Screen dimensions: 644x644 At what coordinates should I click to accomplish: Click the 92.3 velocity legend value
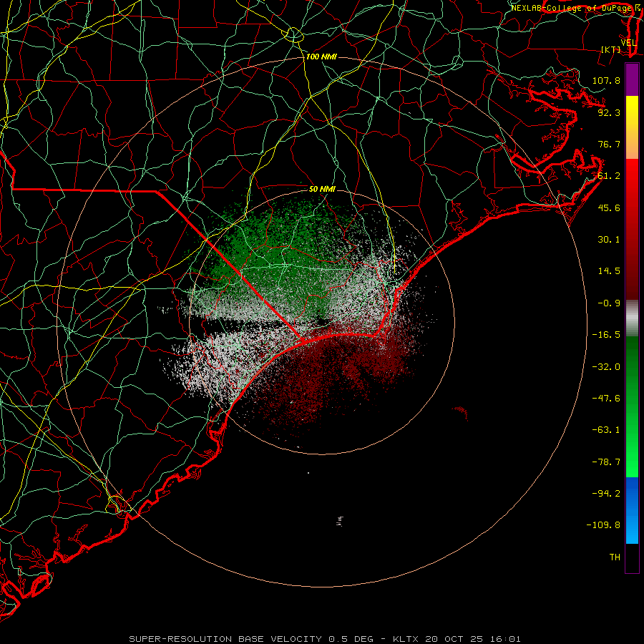(609, 112)
